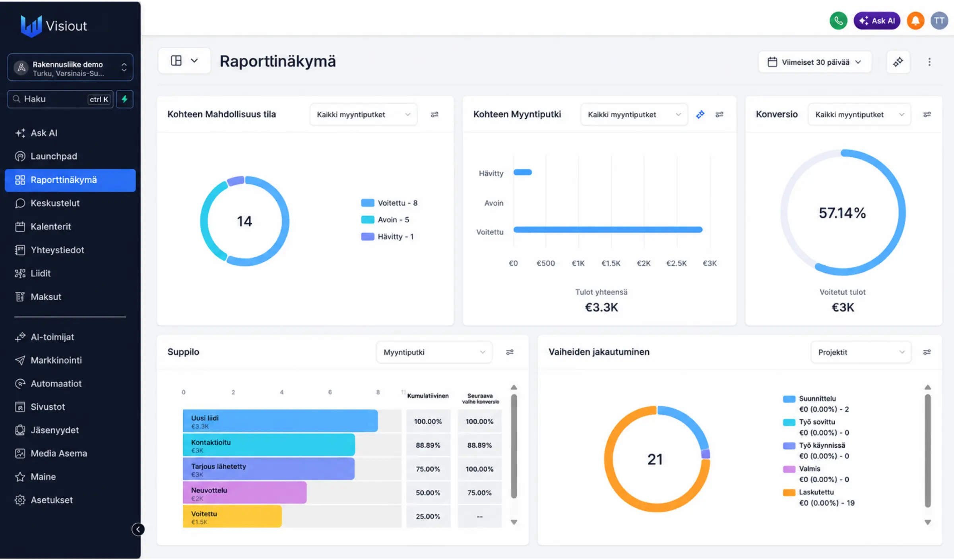Click Voitettu bar in Kohteen Myyntiputki chart
The image size is (954, 560).
(x=608, y=230)
